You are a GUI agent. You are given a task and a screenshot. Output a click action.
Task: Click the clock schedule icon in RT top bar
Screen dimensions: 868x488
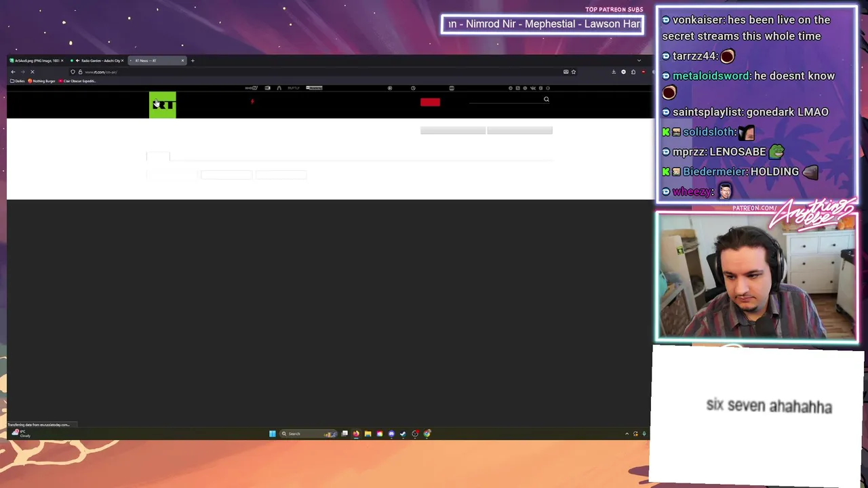pos(413,88)
